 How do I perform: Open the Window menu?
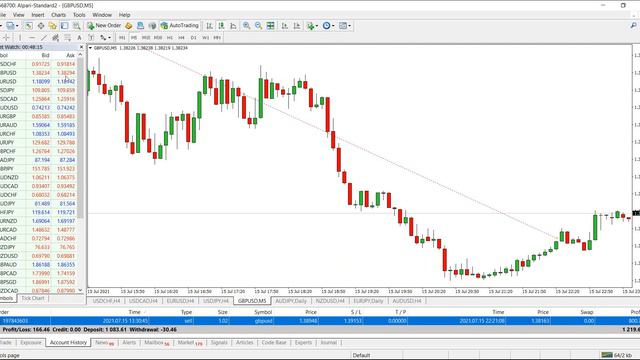point(102,15)
